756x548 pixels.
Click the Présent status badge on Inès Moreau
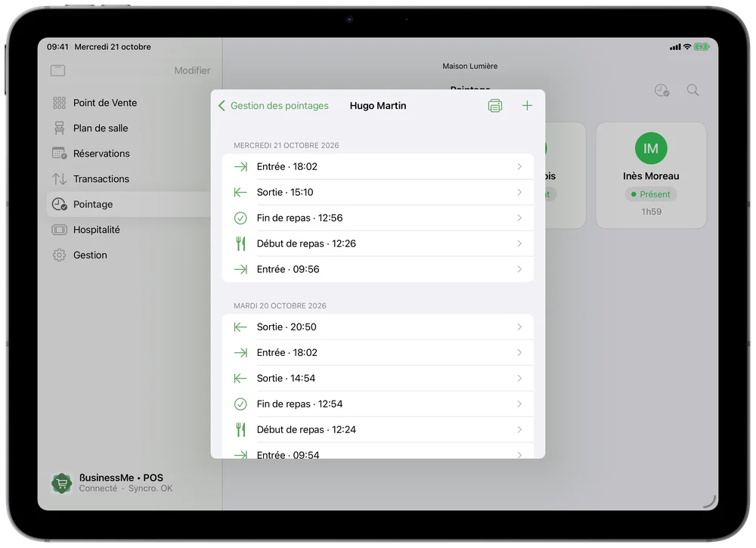pos(651,194)
